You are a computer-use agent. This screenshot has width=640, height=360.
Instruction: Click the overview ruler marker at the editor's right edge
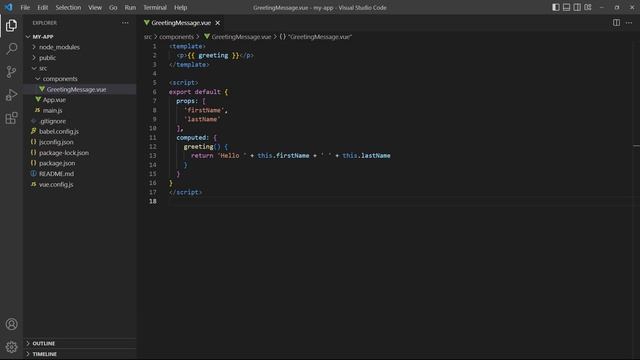(636, 146)
